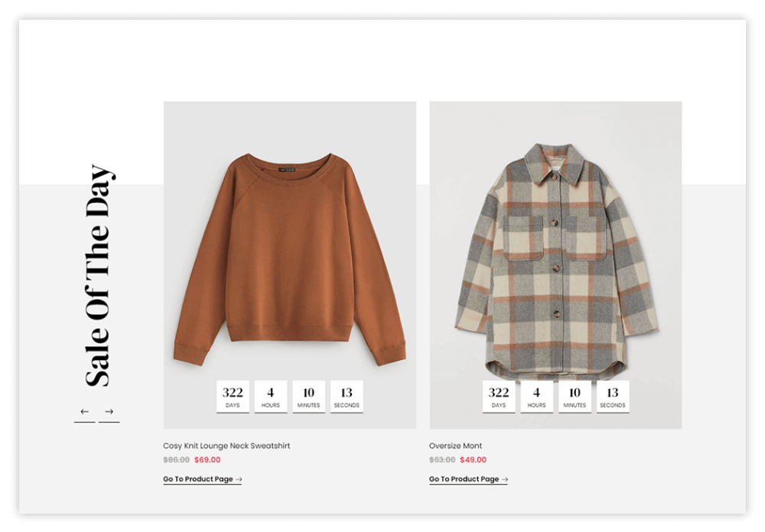Click the $69.00 sale price

[x=207, y=460]
